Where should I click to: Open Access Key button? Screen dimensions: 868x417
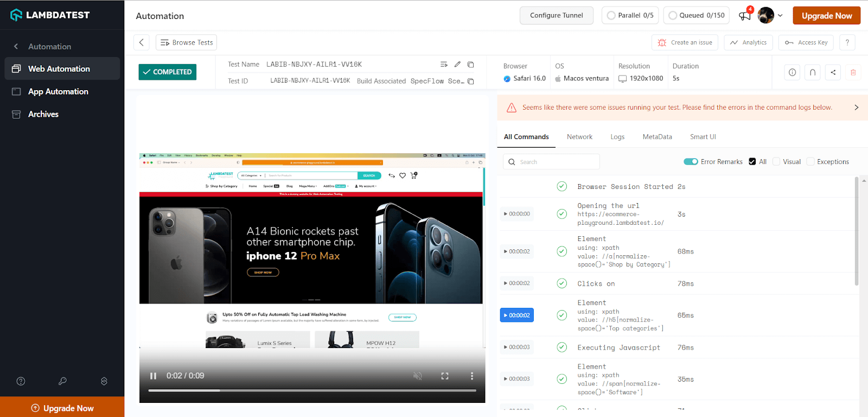click(x=806, y=42)
